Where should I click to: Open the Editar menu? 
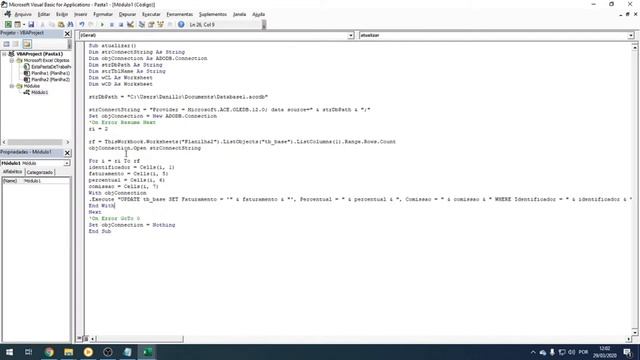(x=44, y=14)
